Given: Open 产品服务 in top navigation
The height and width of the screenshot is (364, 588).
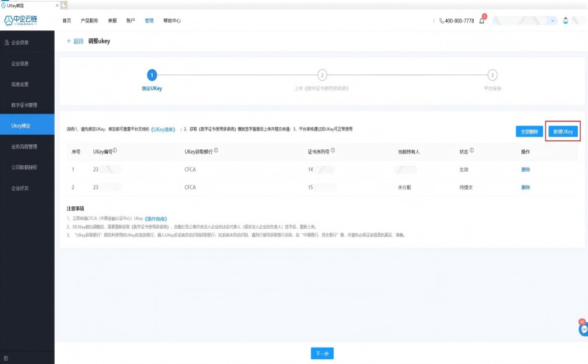Looking at the screenshot, I should (x=89, y=21).
